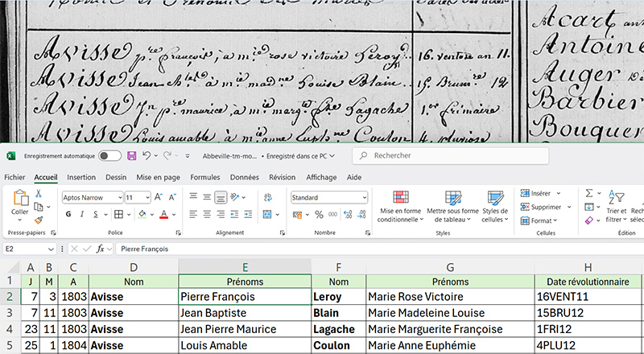Switch to the Formules tab
Image resolution: width=644 pixels, height=354 pixels.
205,178
